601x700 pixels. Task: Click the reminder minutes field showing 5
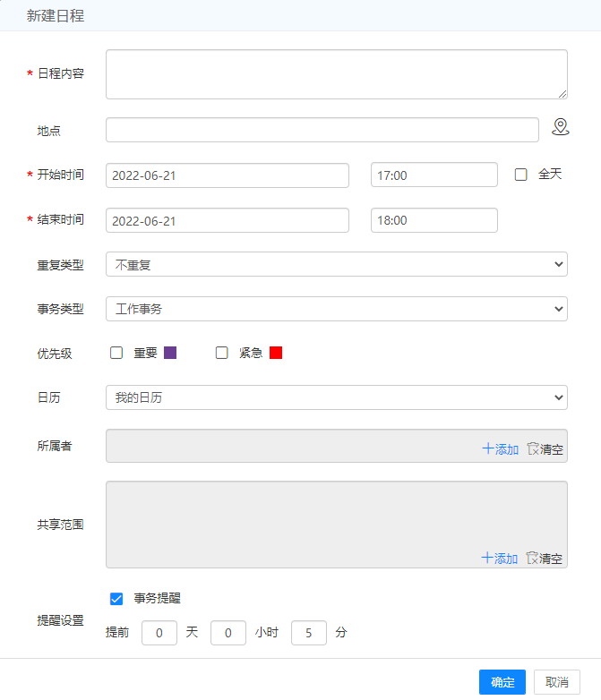[x=309, y=633]
